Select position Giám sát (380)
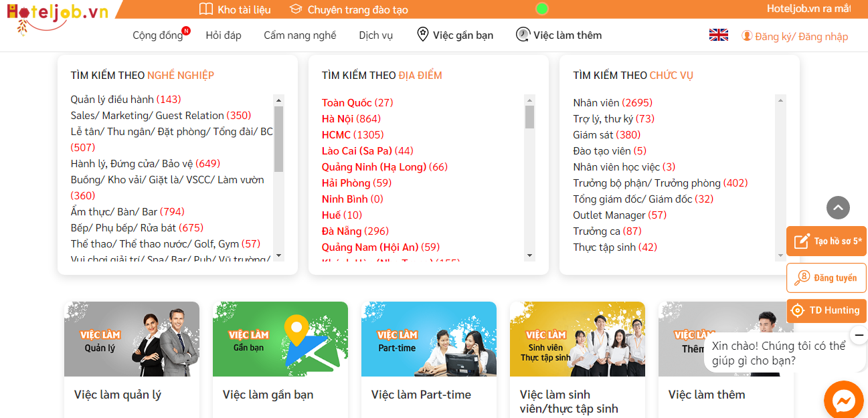 coord(606,134)
